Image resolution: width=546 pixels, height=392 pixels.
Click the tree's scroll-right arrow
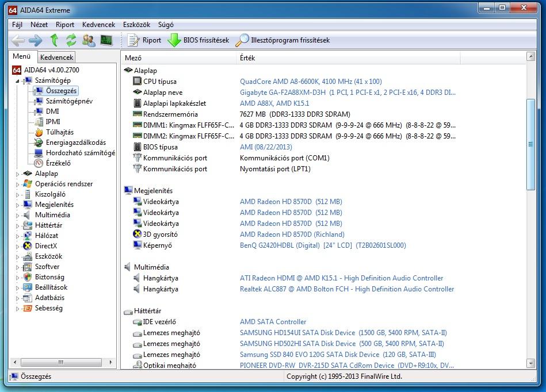(110, 362)
